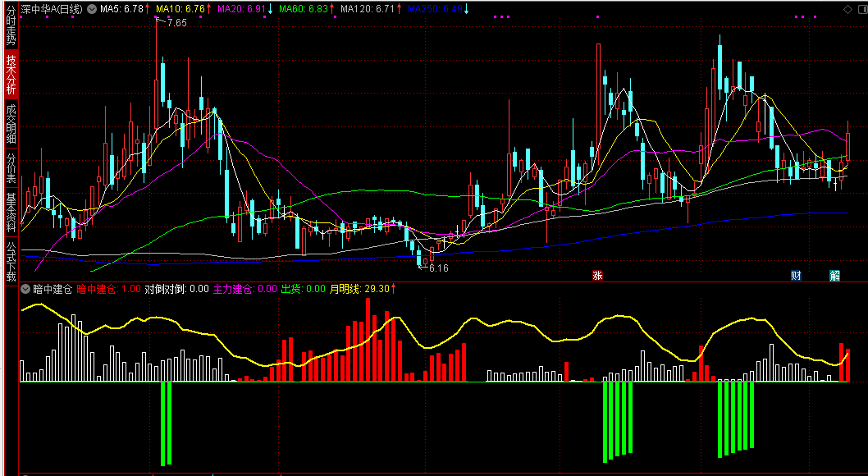Image resolution: width=868 pixels, height=476 pixels.
Task: Expand dropdown arrow beside 深中华A(日线)
Action: tap(92, 9)
